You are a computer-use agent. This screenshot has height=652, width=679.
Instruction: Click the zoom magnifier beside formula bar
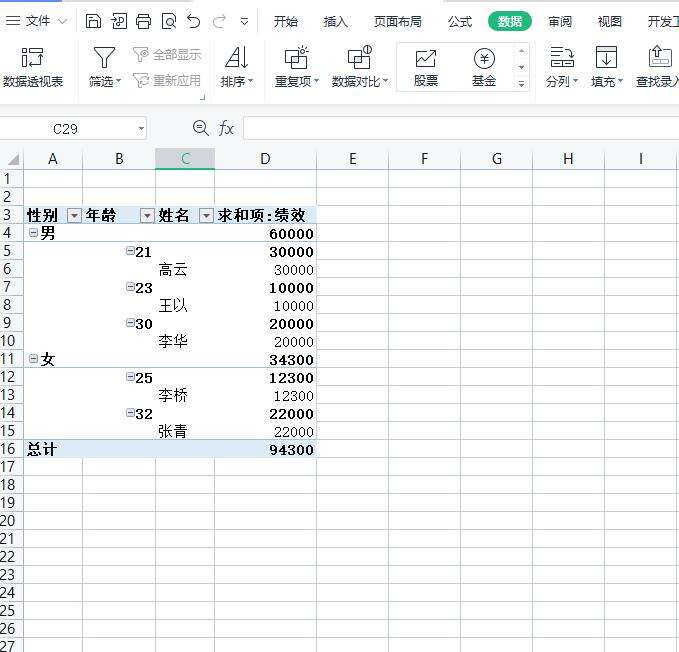(201, 128)
